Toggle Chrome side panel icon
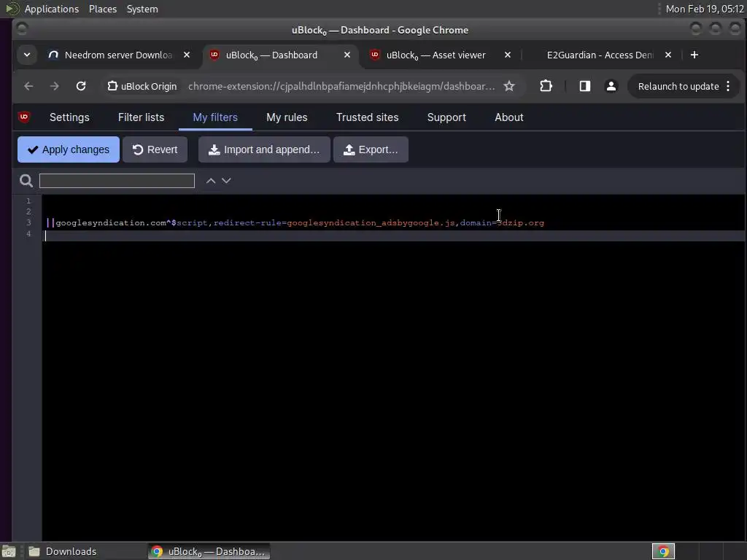The image size is (747, 560). (585, 86)
